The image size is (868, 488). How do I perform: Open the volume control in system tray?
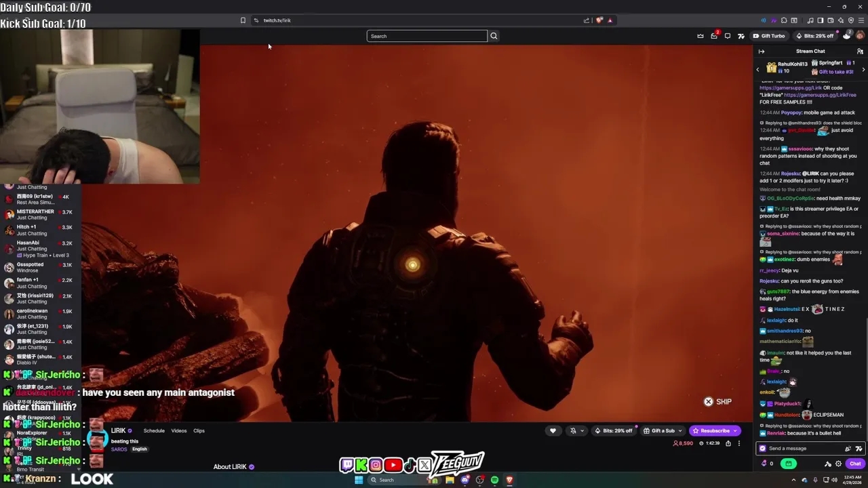[835, 480]
